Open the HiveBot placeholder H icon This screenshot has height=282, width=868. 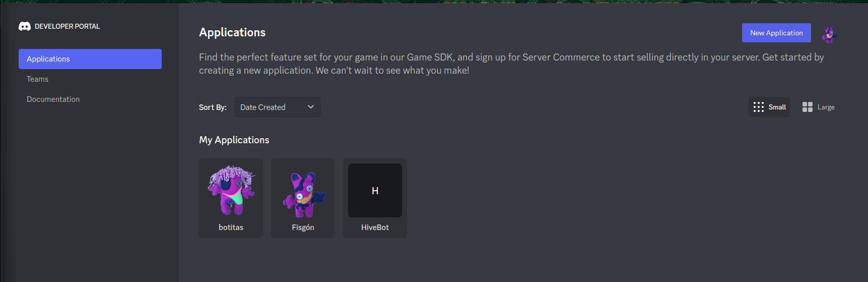[375, 190]
